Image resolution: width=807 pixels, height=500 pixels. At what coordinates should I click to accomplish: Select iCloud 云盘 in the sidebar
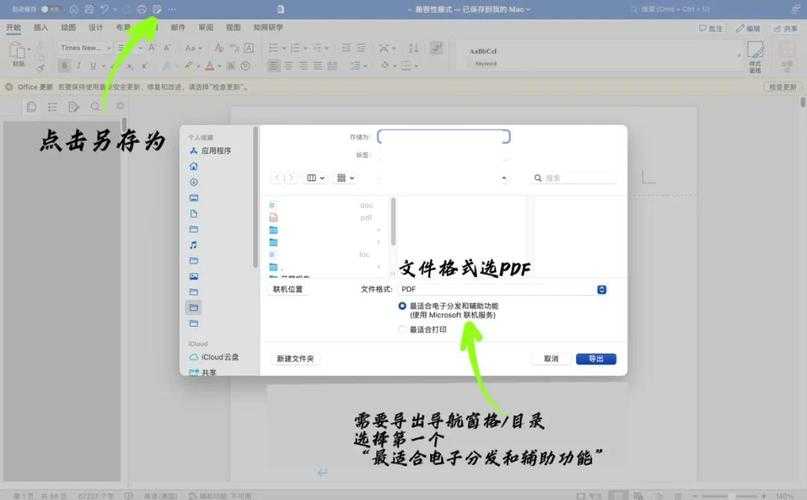pos(219,357)
